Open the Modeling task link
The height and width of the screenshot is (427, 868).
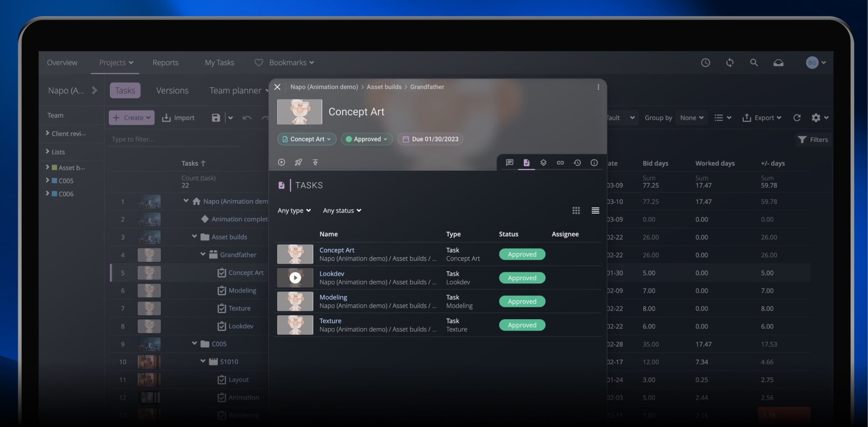tap(333, 297)
